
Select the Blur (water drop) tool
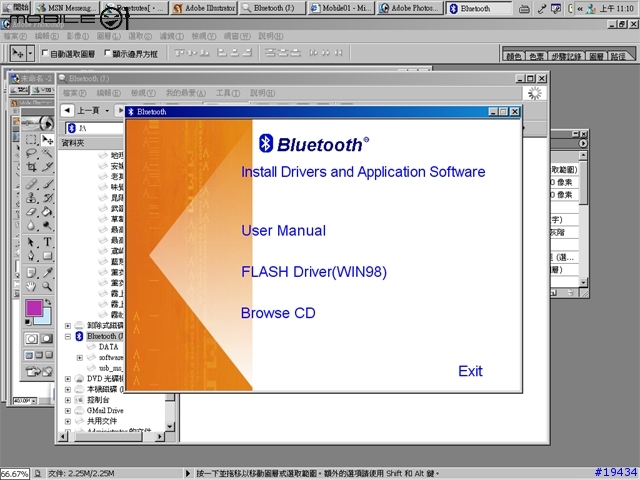pos(31,225)
